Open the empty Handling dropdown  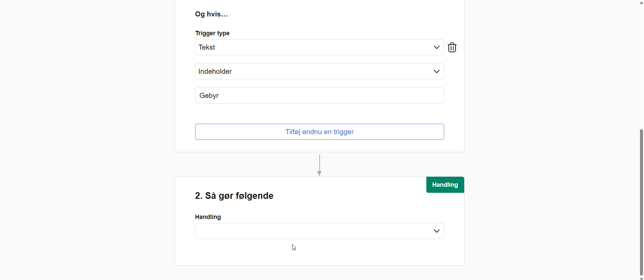(319, 231)
